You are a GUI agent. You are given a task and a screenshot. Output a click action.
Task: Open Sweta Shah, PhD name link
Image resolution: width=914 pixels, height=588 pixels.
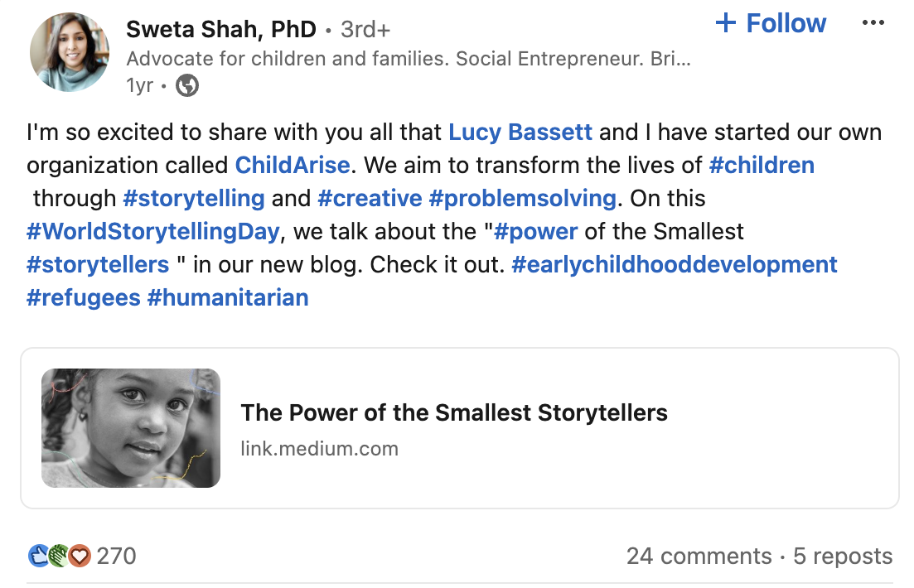click(221, 29)
